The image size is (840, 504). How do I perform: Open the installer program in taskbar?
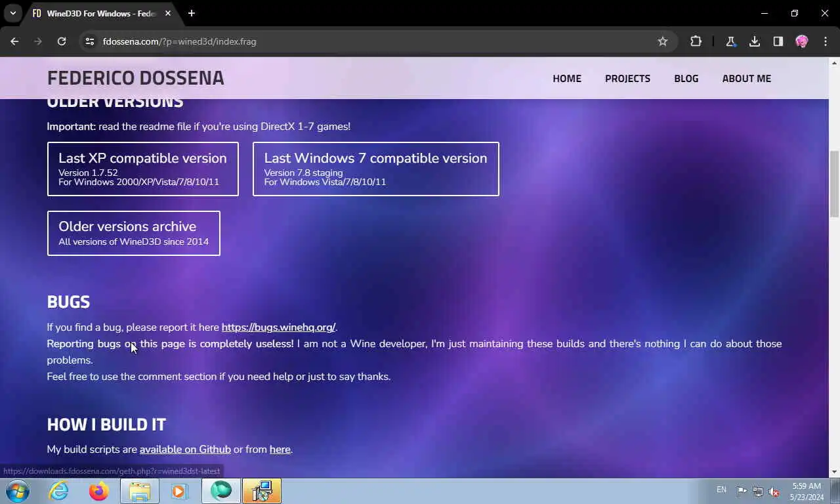(262, 491)
